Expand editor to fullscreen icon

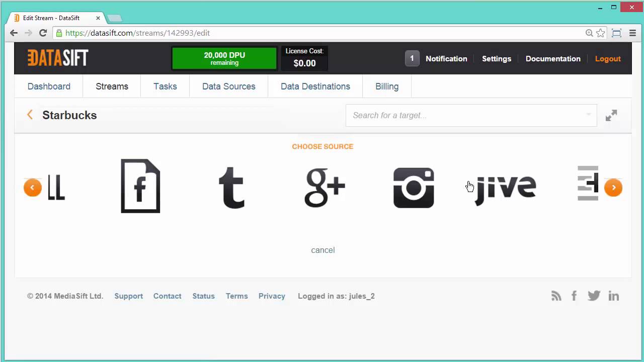611,116
